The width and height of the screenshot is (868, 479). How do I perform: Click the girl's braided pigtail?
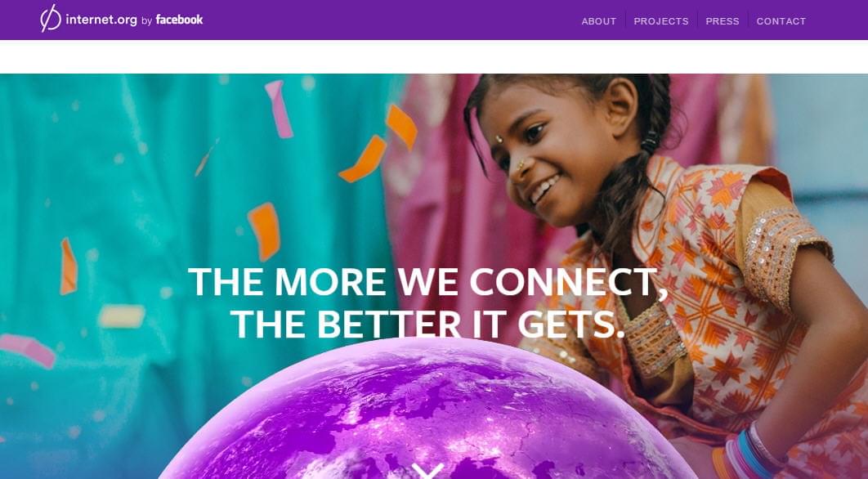[x=637, y=194]
